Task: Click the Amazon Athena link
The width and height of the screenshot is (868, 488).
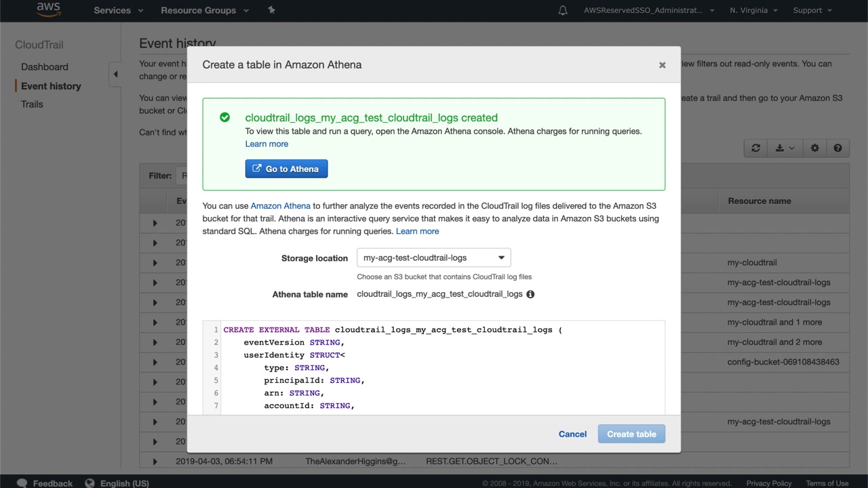Action: point(280,205)
